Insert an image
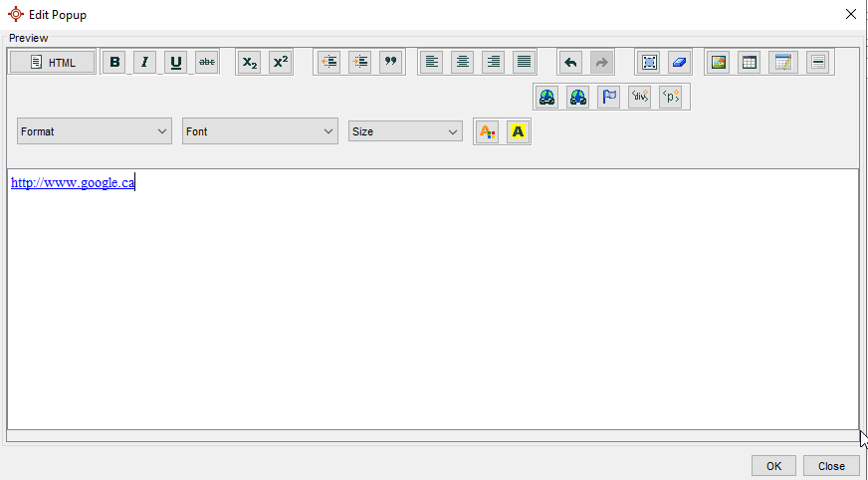Image resolution: width=868 pixels, height=480 pixels. pos(718,63)
